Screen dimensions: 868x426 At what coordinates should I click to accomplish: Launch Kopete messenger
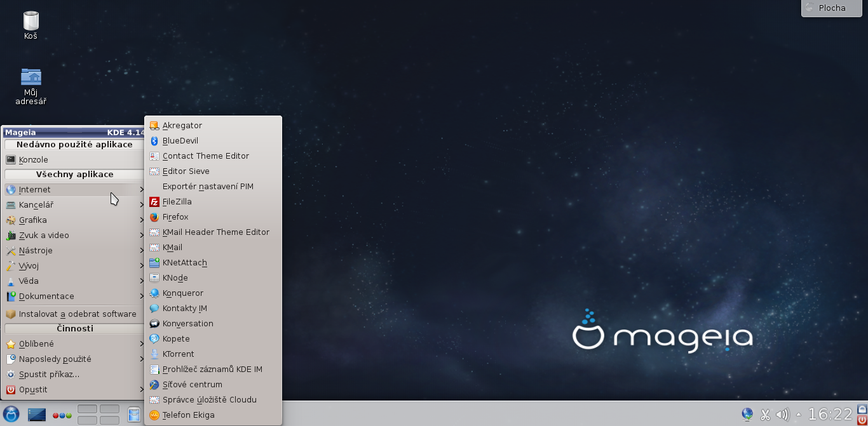[213, 339]
